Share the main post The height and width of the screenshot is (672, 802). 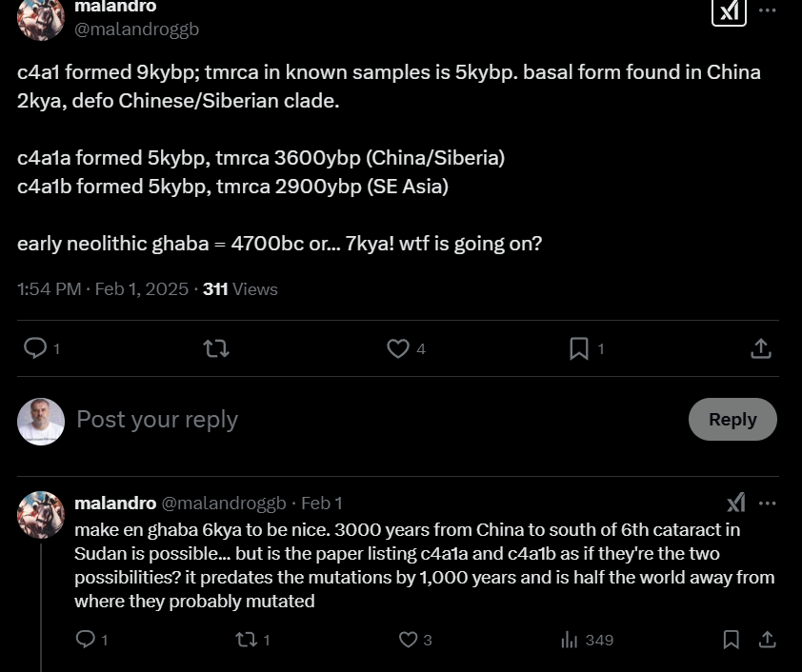tap(760, 349)
